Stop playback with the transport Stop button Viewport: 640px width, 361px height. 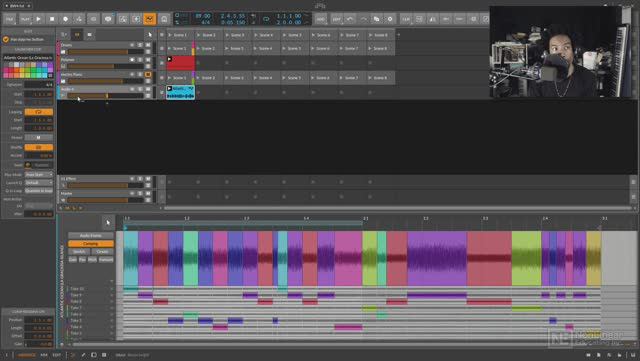pyautogui.click(x=52, y=19)
